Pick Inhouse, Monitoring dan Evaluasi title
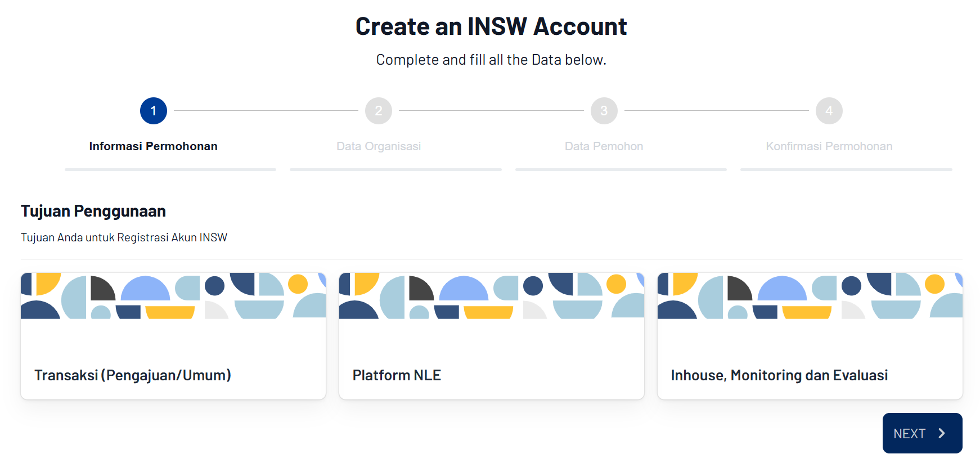Image resolution: width=980 pixels, height=463 pixels. click(x=779, y=375)
